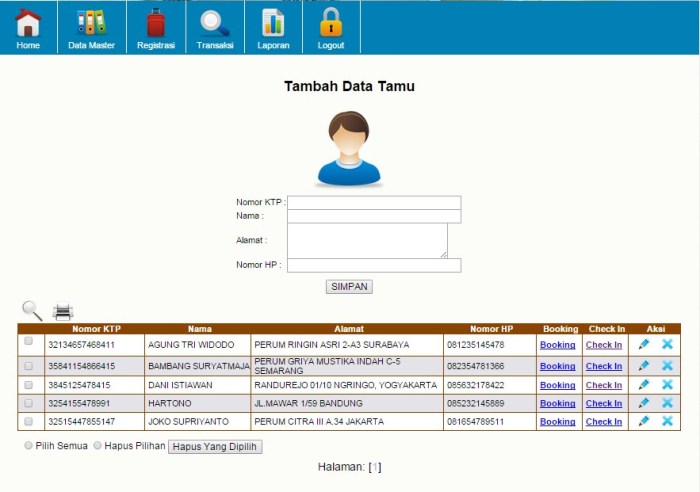Edit BAMBANG SURYATMAJA with pencil icon

coord(644,365)
